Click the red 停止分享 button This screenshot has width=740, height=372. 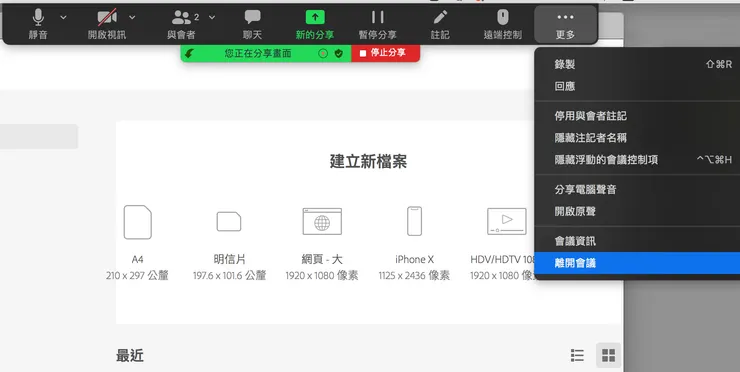[386, 53]
